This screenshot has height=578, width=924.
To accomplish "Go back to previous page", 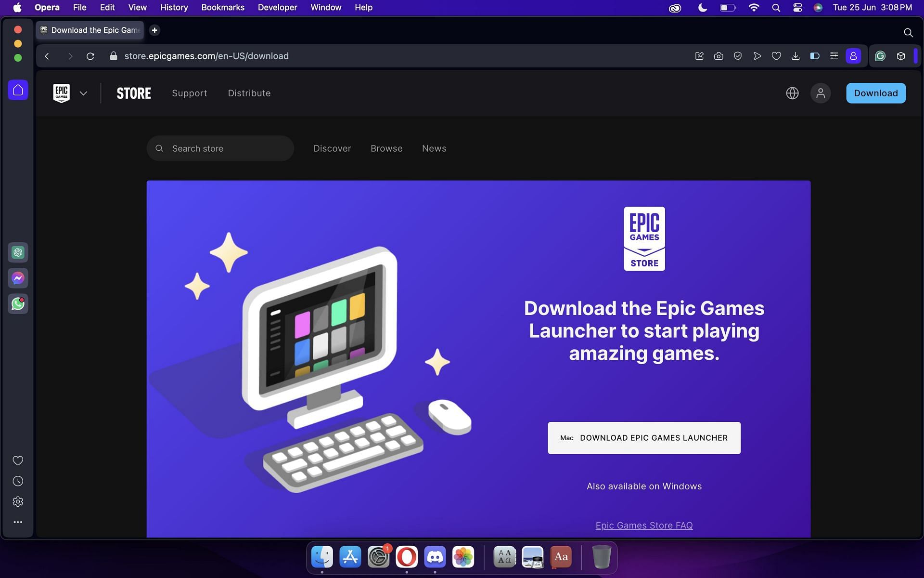I will [47, 56].
